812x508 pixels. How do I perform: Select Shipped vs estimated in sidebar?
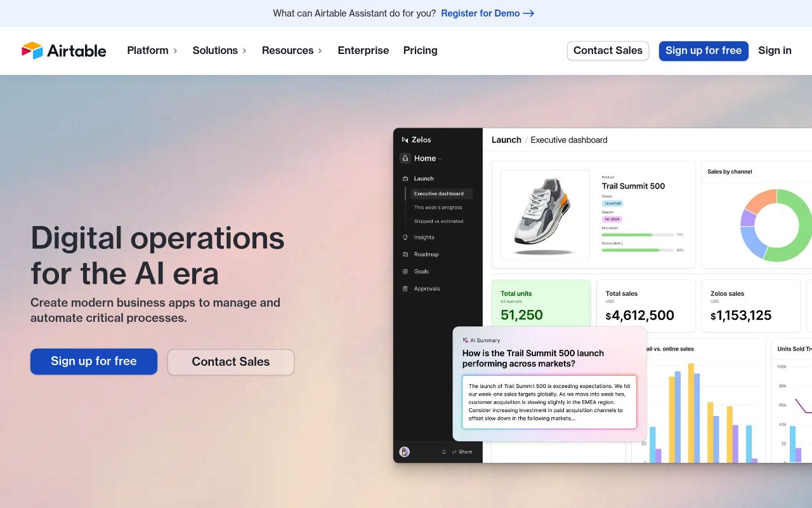coord(439,222)
